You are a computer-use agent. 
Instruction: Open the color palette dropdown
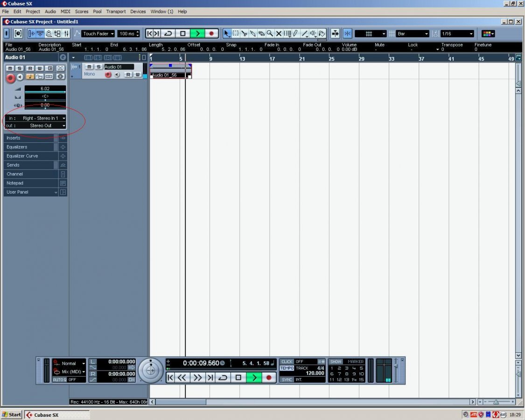488,34
